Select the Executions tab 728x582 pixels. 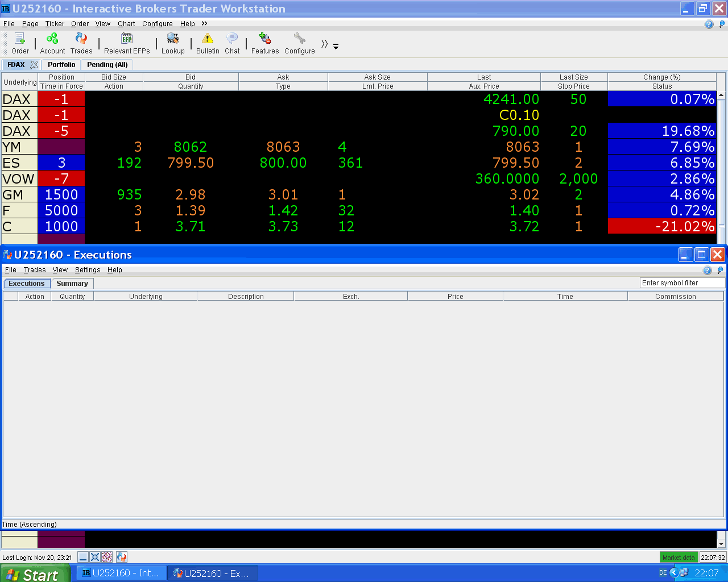click(27, 284)
